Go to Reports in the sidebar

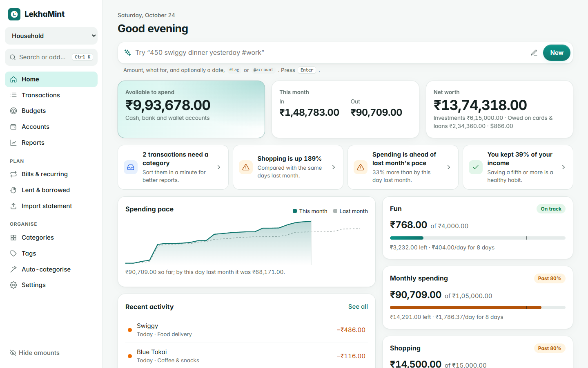[x=51, y=143]
